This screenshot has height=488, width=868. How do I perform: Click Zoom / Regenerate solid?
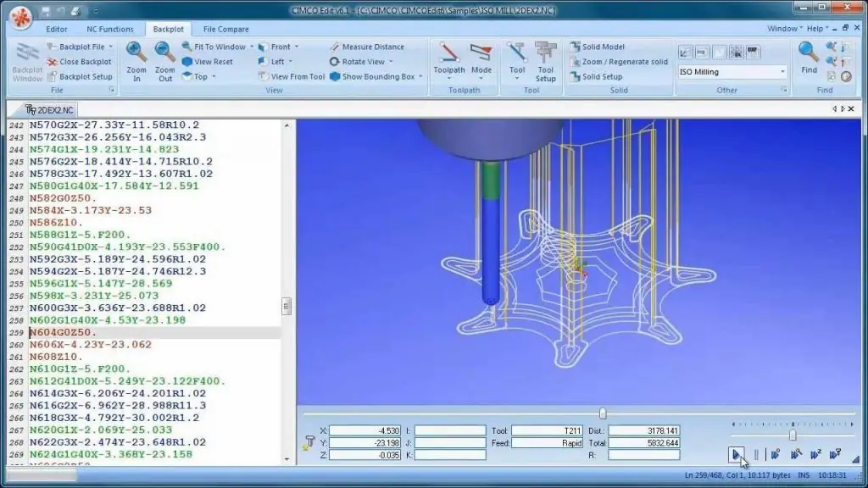click(x=619, y=62)
